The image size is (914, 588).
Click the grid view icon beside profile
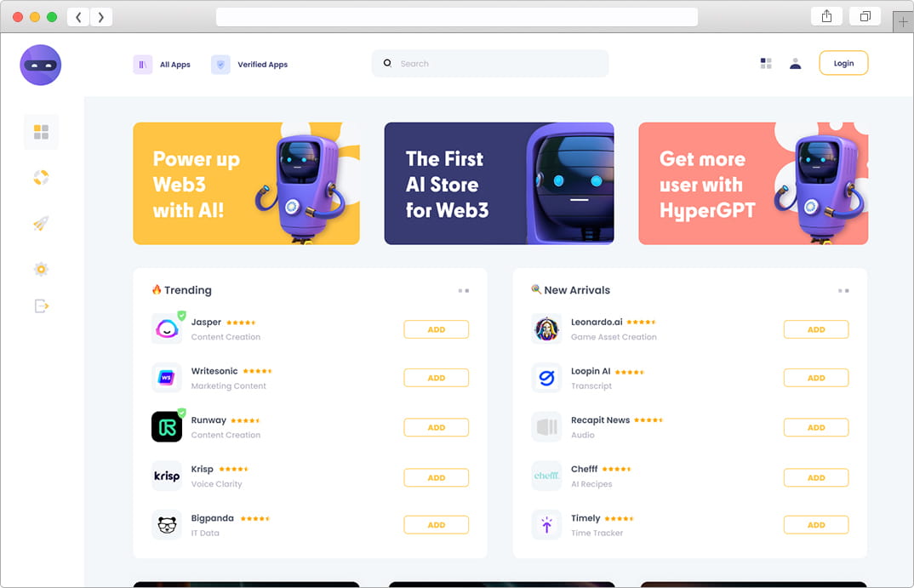click(x=766, y=64)
